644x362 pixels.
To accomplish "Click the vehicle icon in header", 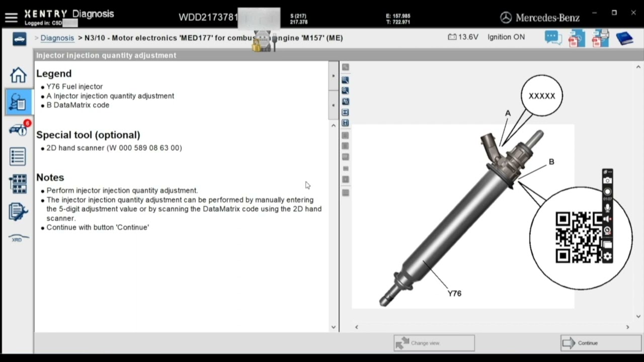I will coord(20,39).
